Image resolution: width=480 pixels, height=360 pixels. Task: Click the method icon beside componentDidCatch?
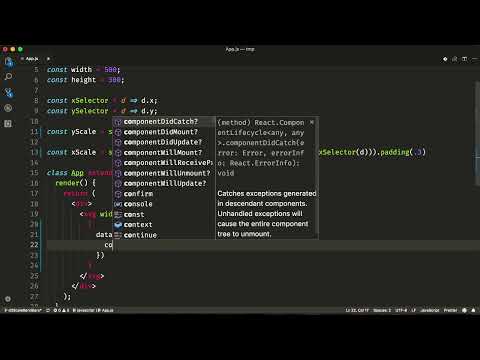click(118, 122)
